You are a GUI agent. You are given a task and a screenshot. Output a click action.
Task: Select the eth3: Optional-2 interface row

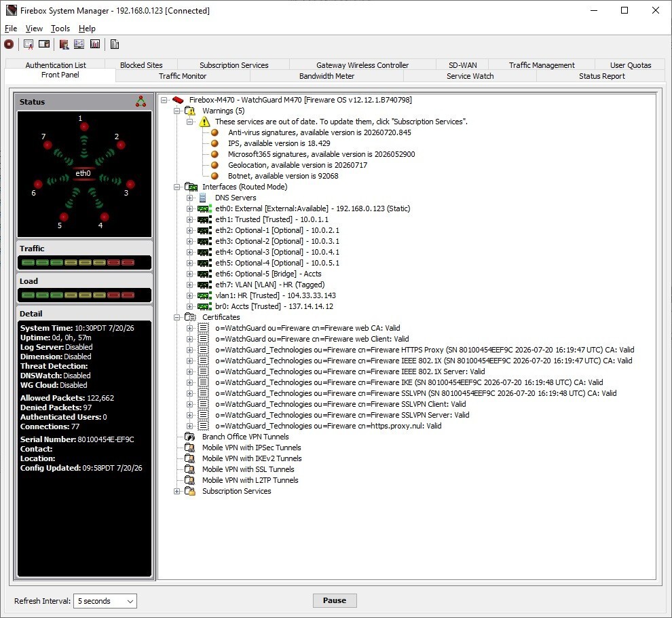277,241
